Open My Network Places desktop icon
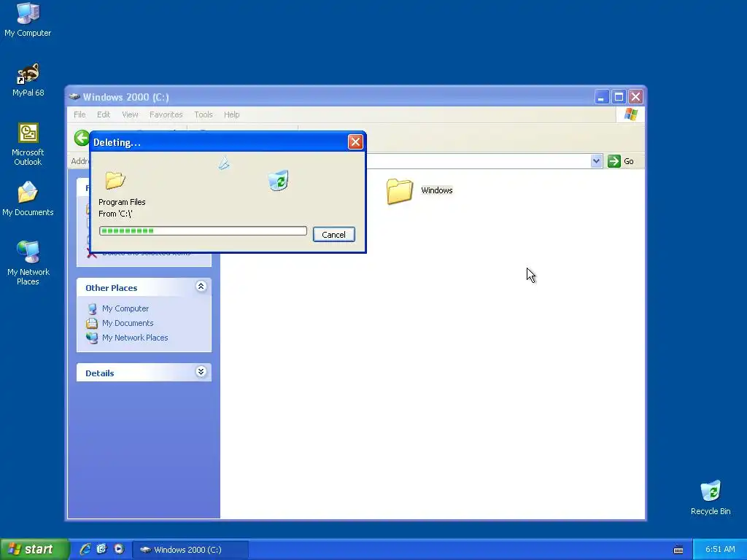This screenshot has height=560, width=747. [x=28, y=262]
